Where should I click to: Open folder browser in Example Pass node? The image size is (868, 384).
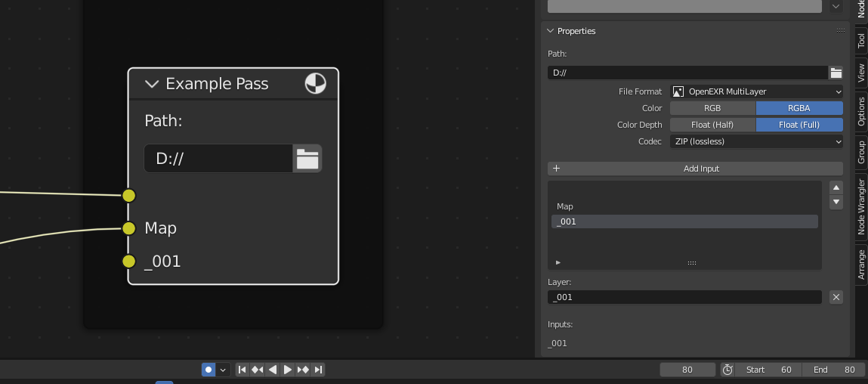click(307, 159)
